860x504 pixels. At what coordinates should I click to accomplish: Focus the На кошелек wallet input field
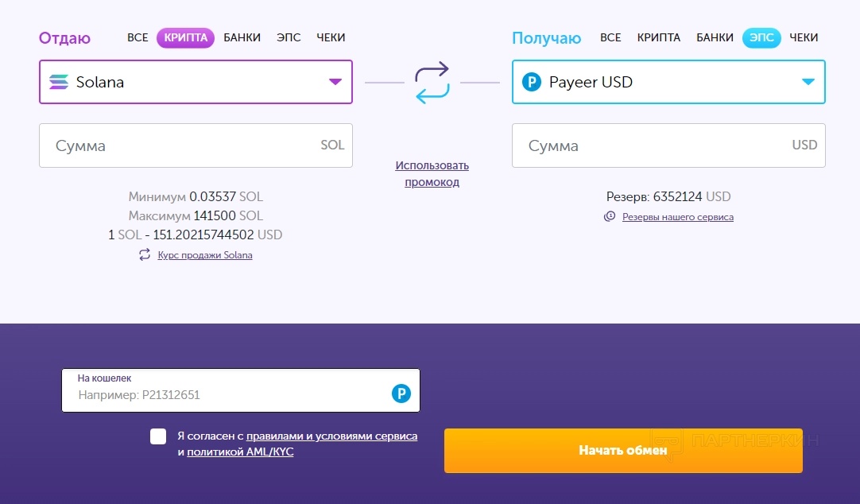click(241, 390)
